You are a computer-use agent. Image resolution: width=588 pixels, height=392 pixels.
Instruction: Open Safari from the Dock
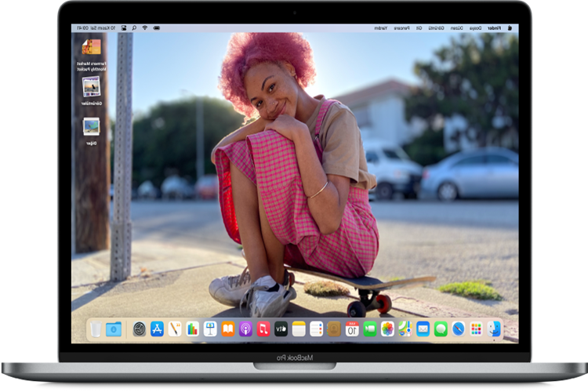tap(459, 329)
